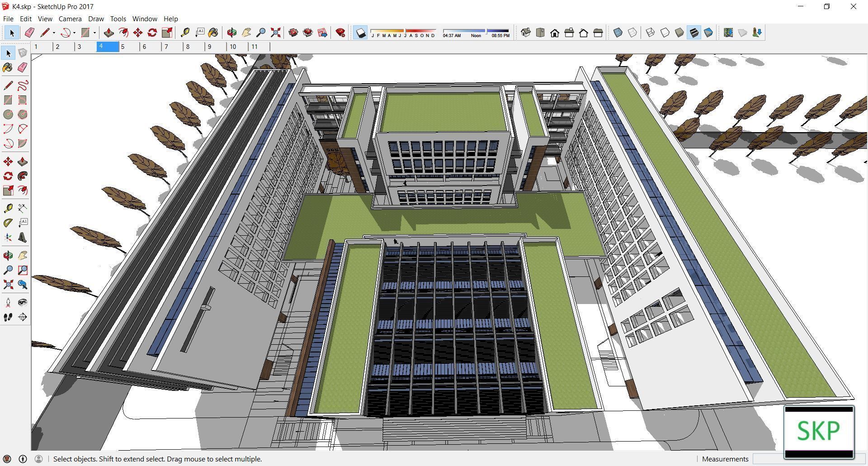The height and width of the screenshot is (466, 868).
Task: Open geo-location status bar icon
Action: (x=7, y=459)
